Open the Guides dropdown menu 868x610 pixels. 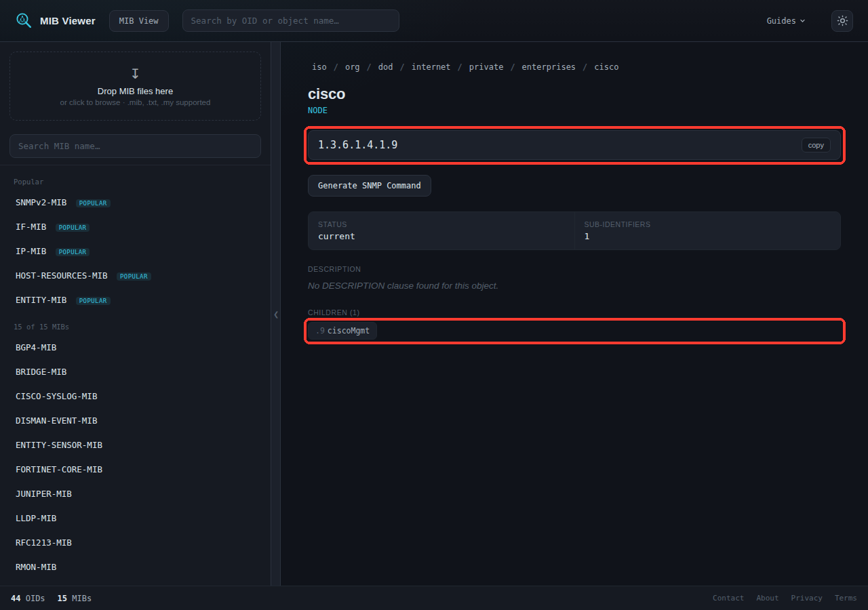click(x=786, y=21)
